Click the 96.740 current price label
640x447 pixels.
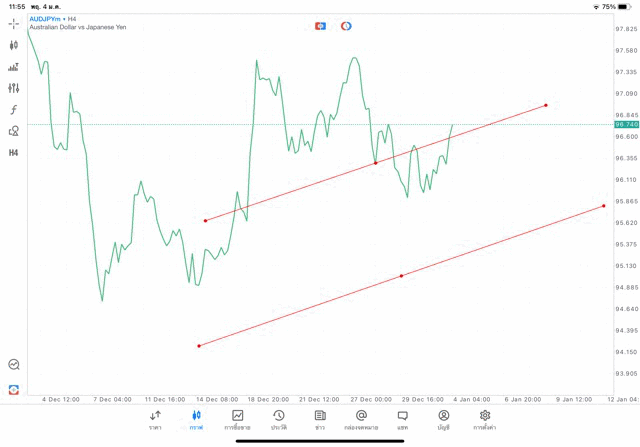[626, 125]
